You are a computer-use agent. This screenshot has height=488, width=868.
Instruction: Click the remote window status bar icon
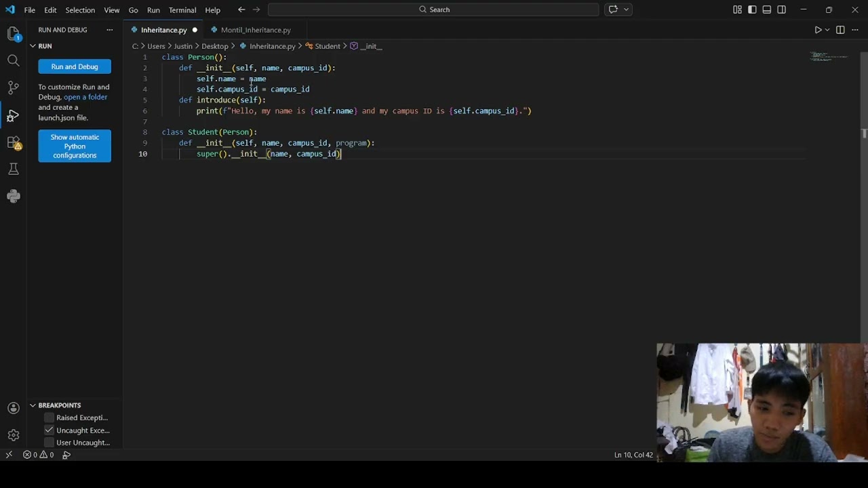(9, 455)
